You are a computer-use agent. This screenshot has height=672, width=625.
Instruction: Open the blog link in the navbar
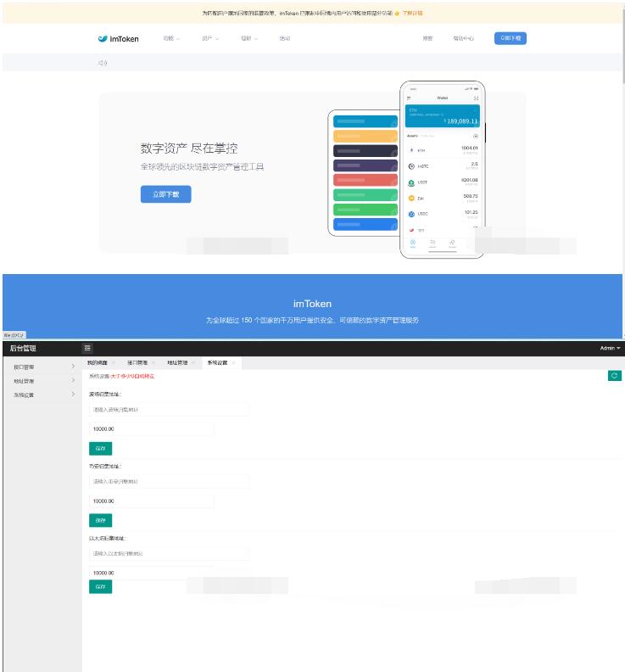(427, 38)
